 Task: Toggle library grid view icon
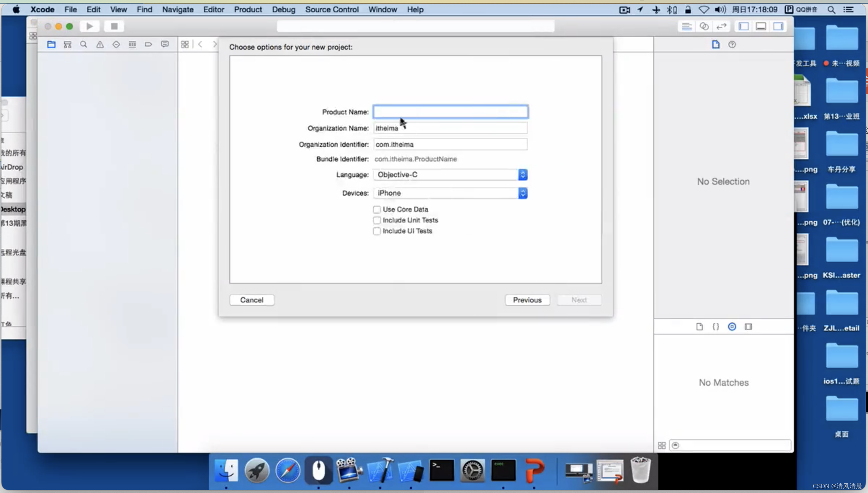662,445
